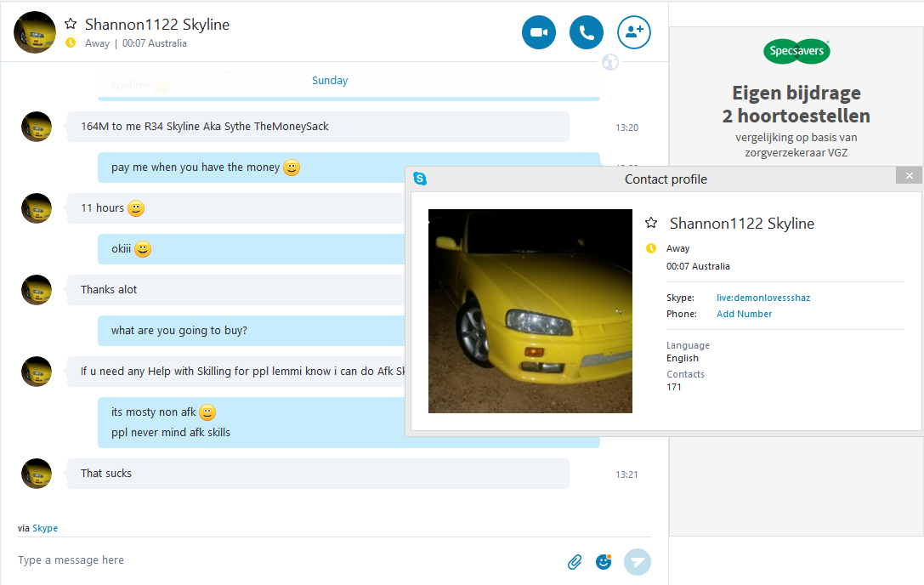Click the smiley emoji in '11 hours' message
Screen dimensions: 924x585
point(136,208)
